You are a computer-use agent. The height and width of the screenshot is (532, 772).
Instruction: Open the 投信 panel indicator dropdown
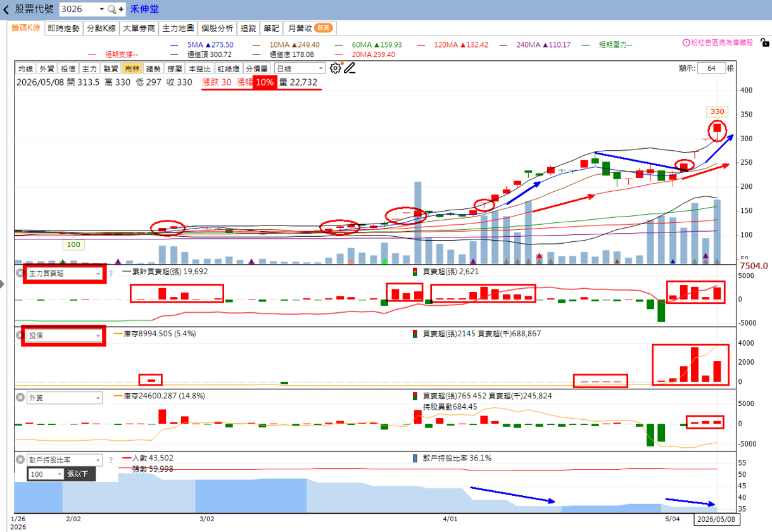(x=64, y=336)
